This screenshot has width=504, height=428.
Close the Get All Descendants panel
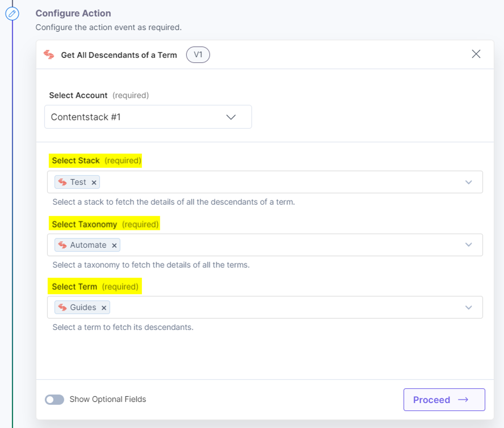476,54
